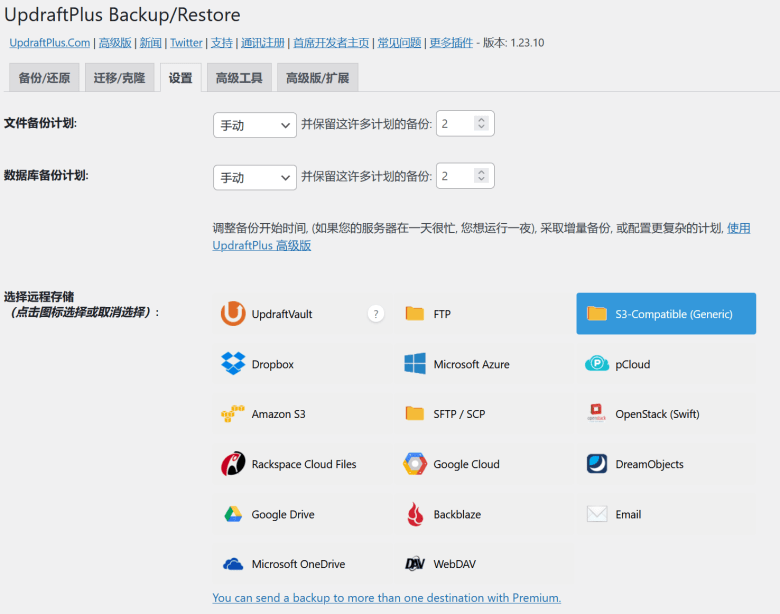780x614 pixels.
Task: Select the Email envelope icon
Action: pyautogui.click(x=596, y=514)
